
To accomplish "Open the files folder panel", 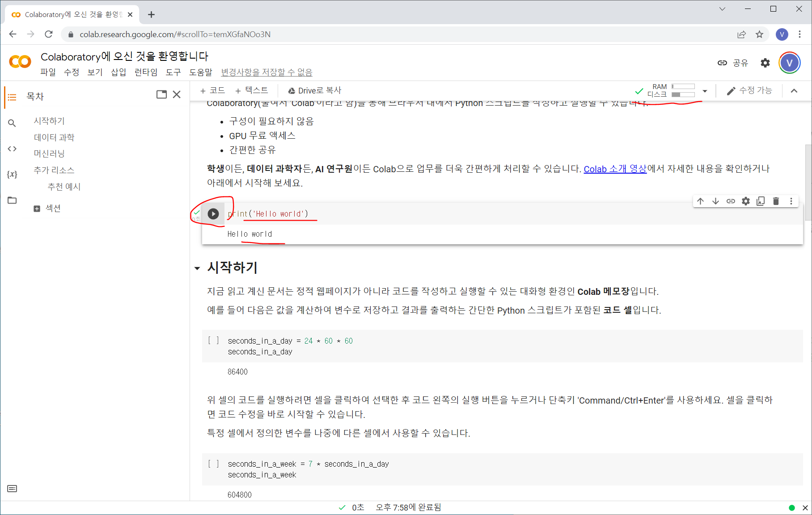I will click(x=12, y=200).
